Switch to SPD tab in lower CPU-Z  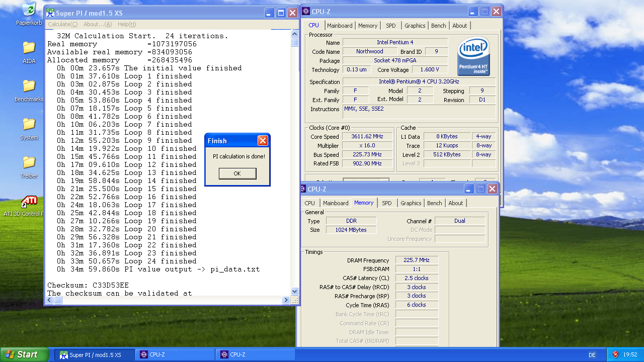(387, 203)
